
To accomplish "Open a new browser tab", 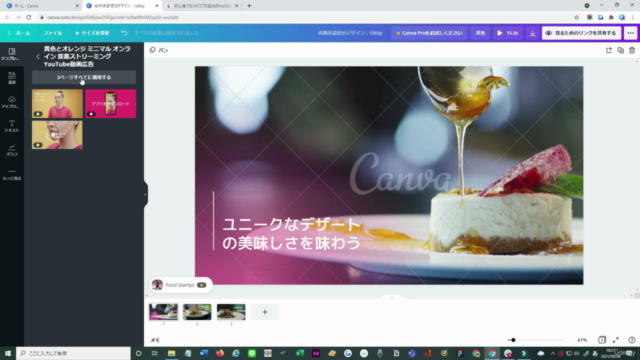I will click(249, 6).
